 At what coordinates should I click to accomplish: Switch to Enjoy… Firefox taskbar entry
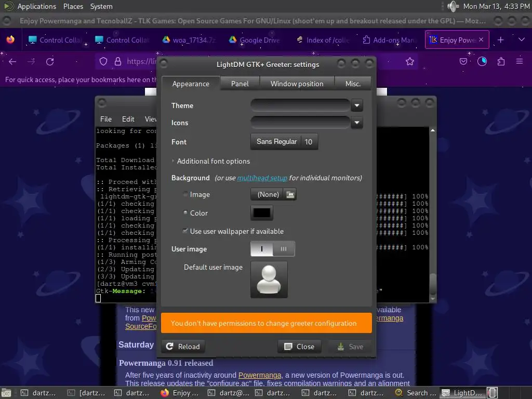pyautogui.click(x=180, y=393)
